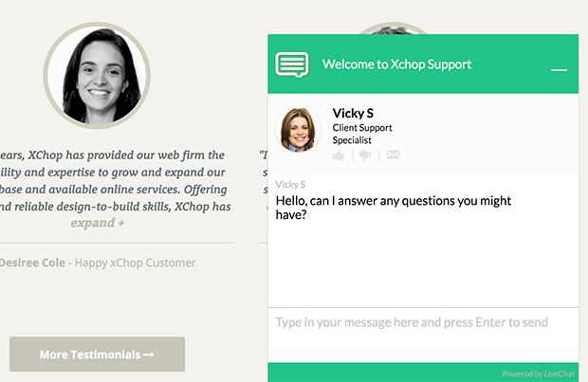Click Vicky S's avatar photo

(299, 128)
